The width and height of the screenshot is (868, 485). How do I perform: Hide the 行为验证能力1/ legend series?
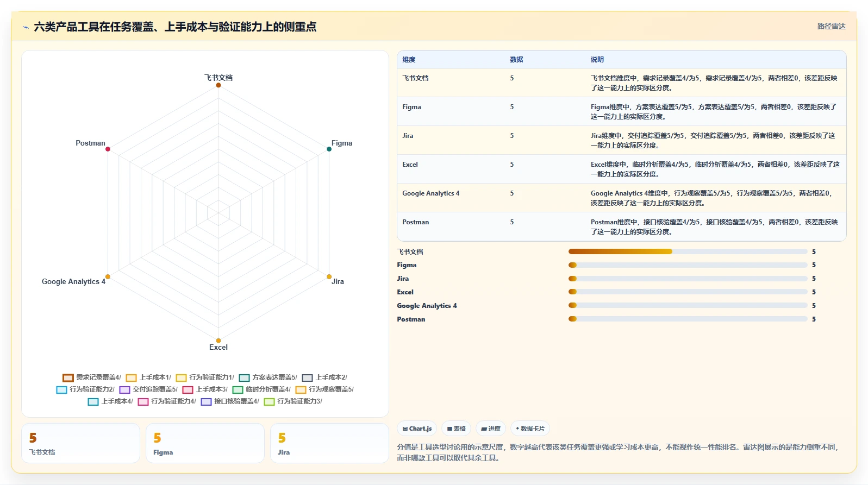tap(205, 377)
